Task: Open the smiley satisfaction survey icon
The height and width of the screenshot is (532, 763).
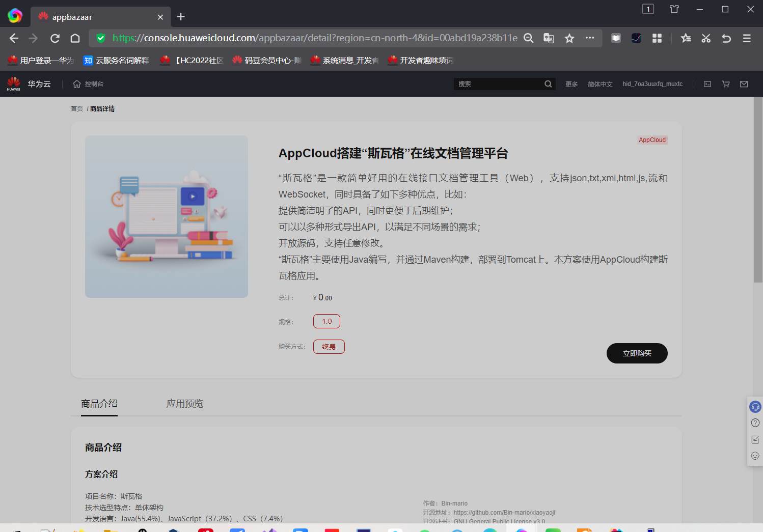Action: tap(755, 456)
